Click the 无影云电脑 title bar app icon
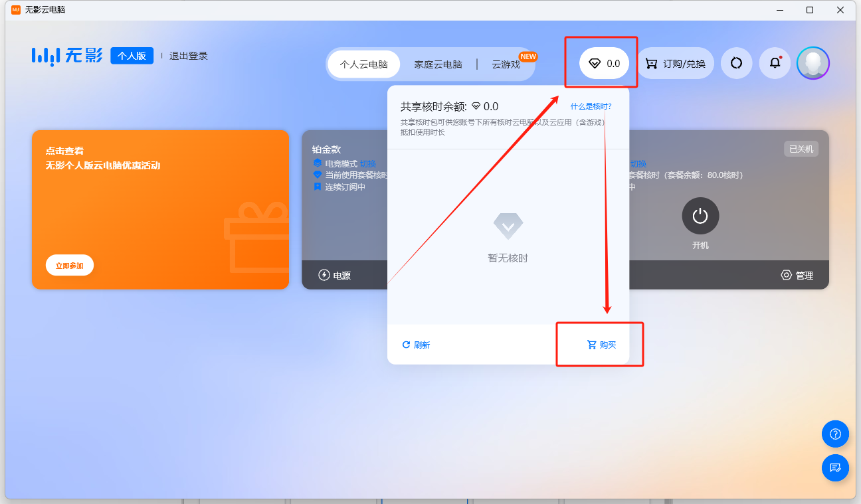The height and width of the screenshot is (504, 861). (16, 10)
